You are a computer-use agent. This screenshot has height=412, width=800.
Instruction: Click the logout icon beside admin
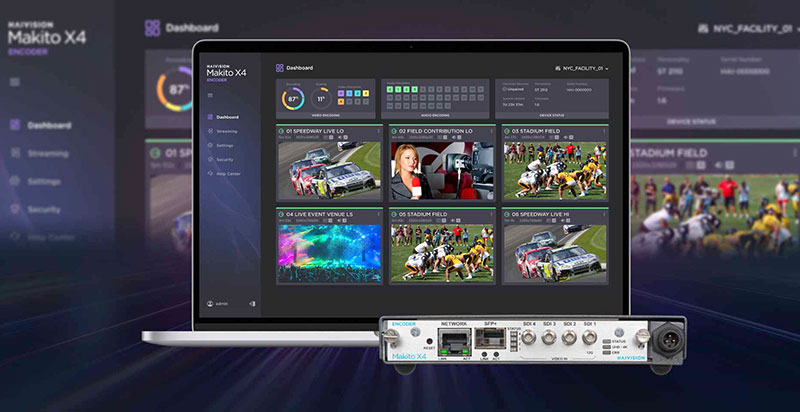tap(252, 303)
